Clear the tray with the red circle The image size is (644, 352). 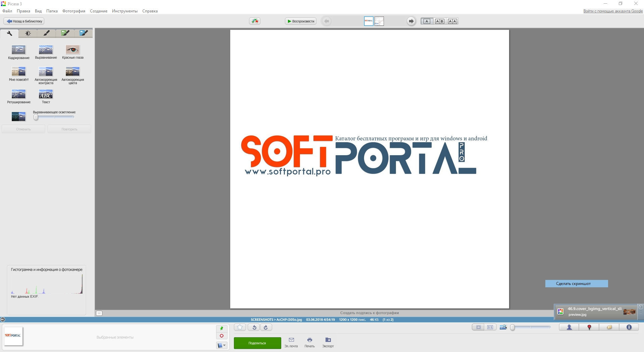(x=221, y=336)
